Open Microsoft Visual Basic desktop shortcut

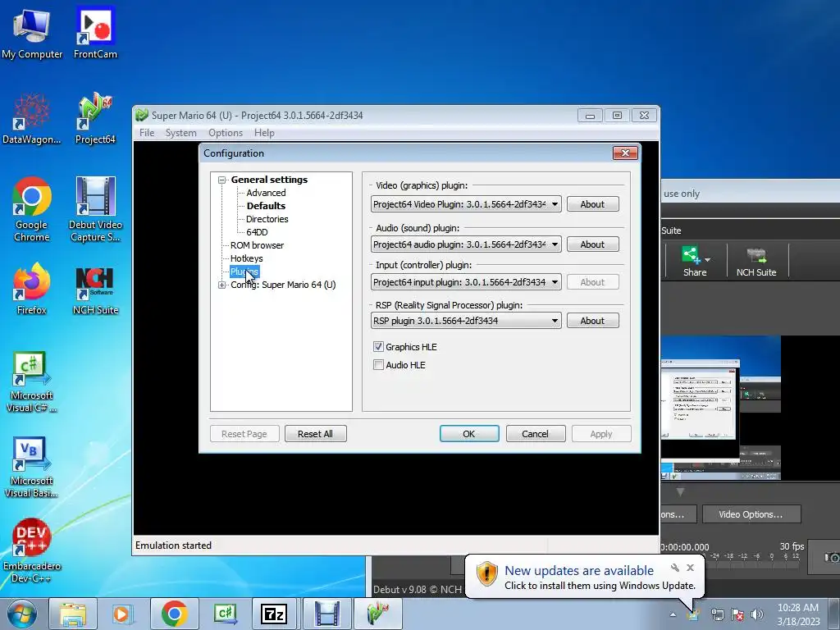[x=32, y=467]
